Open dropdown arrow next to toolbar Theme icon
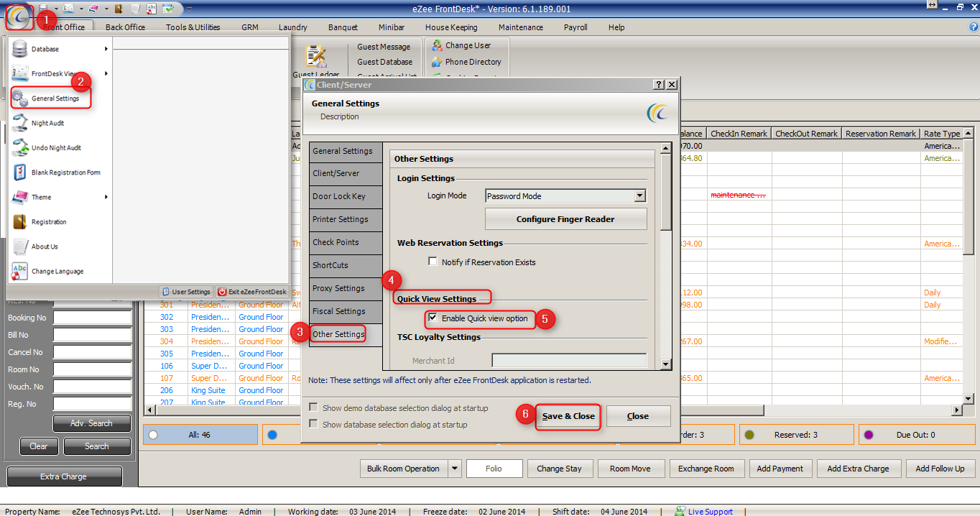The height and width of the screenshot is (516, 980). [106, 9]
